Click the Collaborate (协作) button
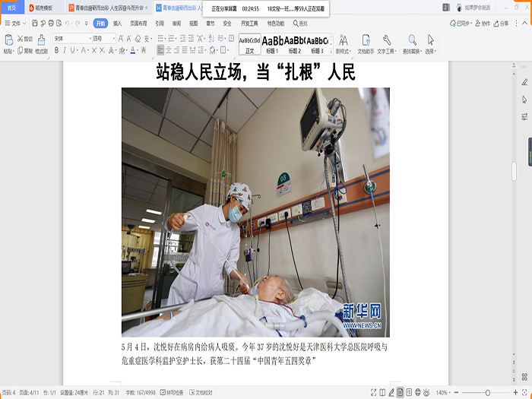532x399 pixels. 482,24
